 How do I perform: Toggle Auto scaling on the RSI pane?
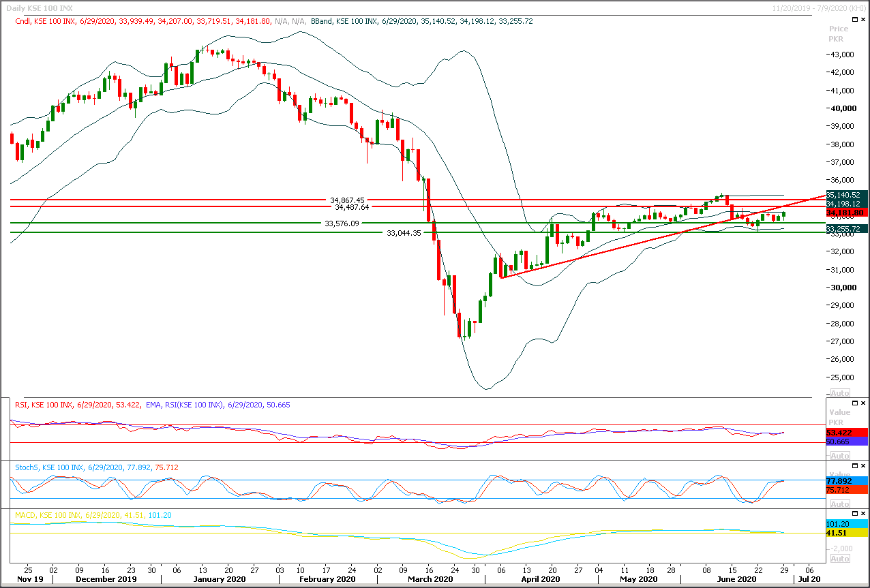pos(839,454)
